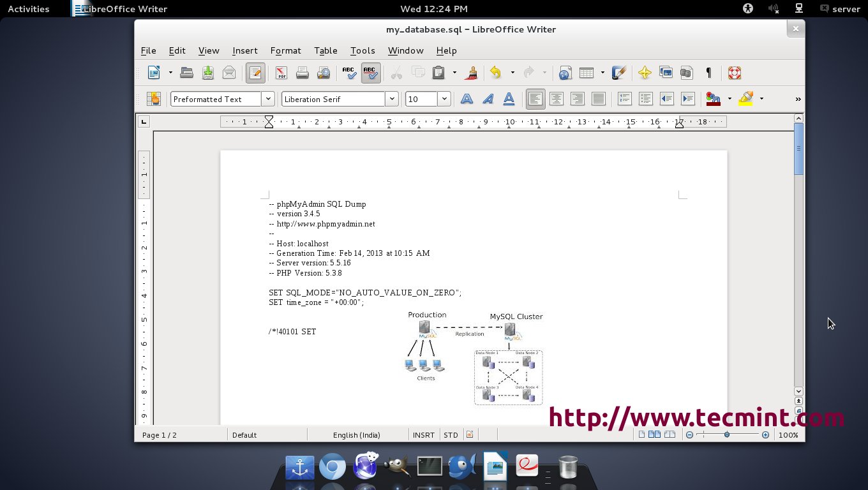Click English (India) language in status bar
The width and height of the screenshot is (868, 490).
(x=357, y=434)
